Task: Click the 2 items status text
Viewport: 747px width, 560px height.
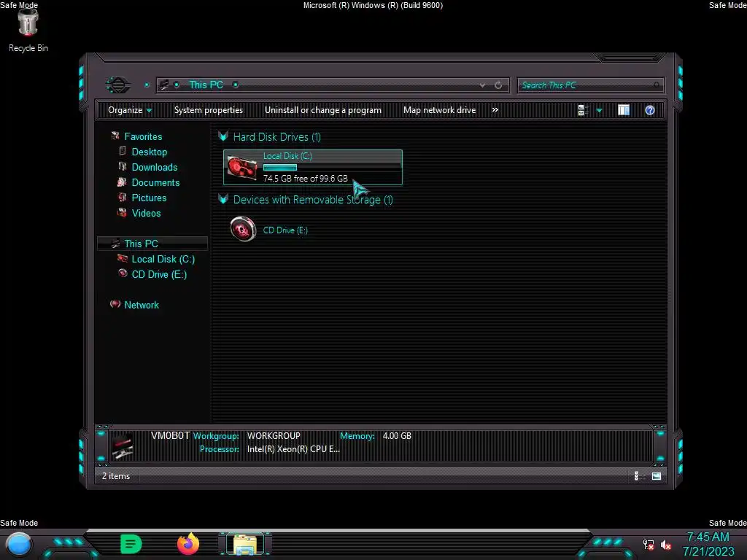Action: click(116, 475)
